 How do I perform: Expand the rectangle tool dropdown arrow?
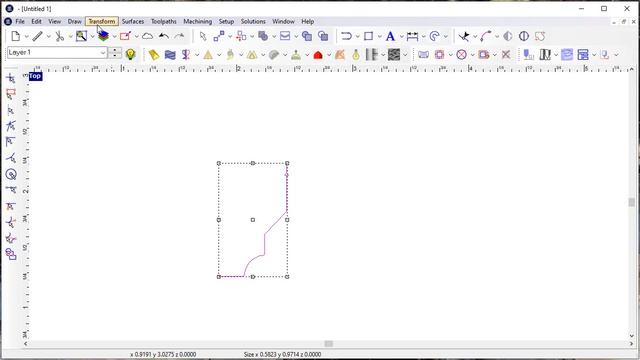tap(380, 37)
